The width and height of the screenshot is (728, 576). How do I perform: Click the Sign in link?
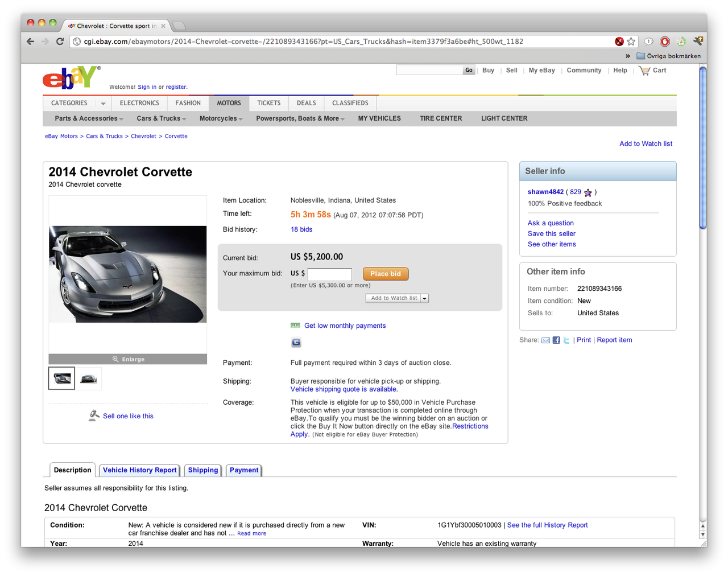tap(147, 87)
